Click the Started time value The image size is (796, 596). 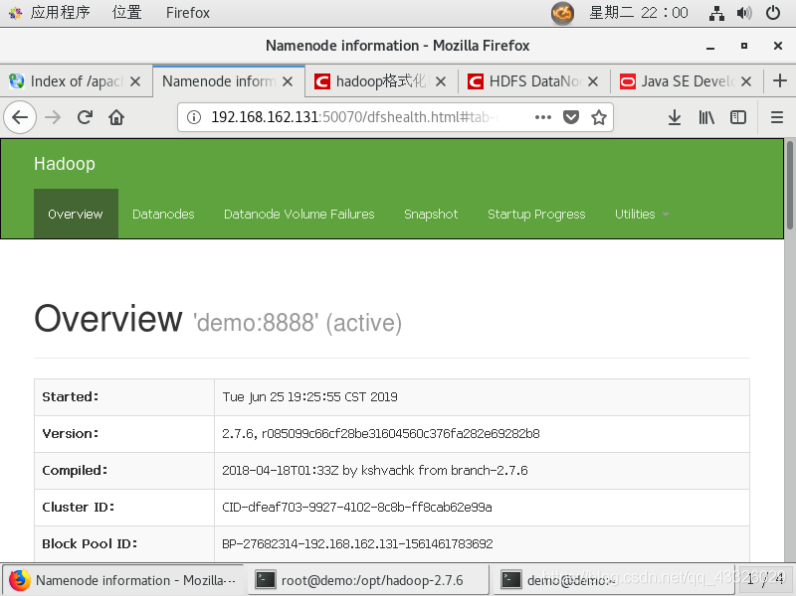pos(310,397)
